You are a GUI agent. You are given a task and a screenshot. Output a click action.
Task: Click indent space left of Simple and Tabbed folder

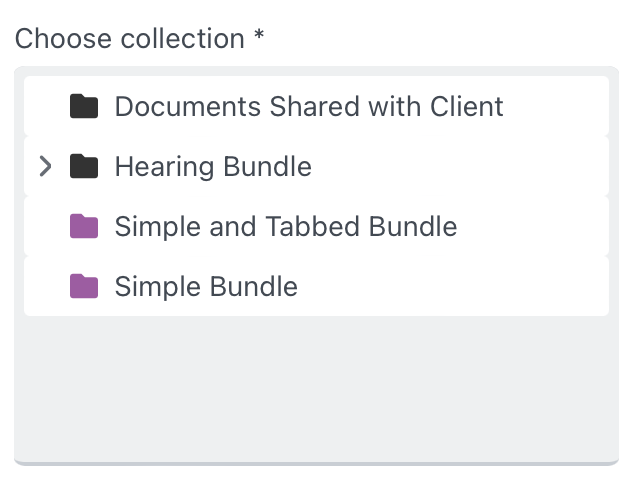click(45, 226)
